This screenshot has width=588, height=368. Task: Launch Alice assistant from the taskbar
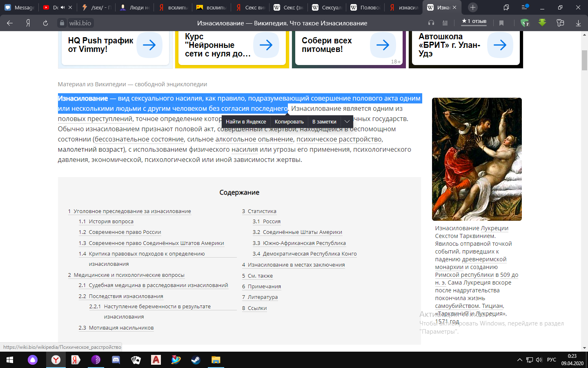(33, 360)
